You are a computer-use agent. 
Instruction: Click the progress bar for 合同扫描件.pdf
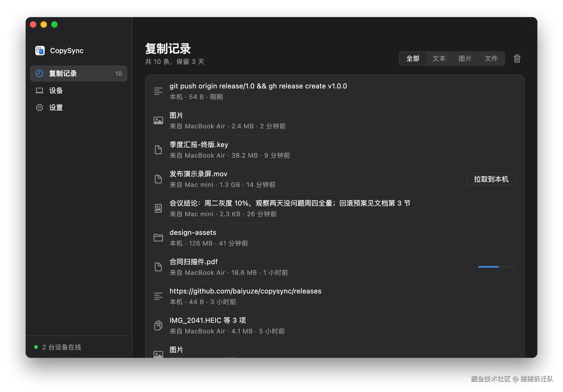tap(497, 267)
